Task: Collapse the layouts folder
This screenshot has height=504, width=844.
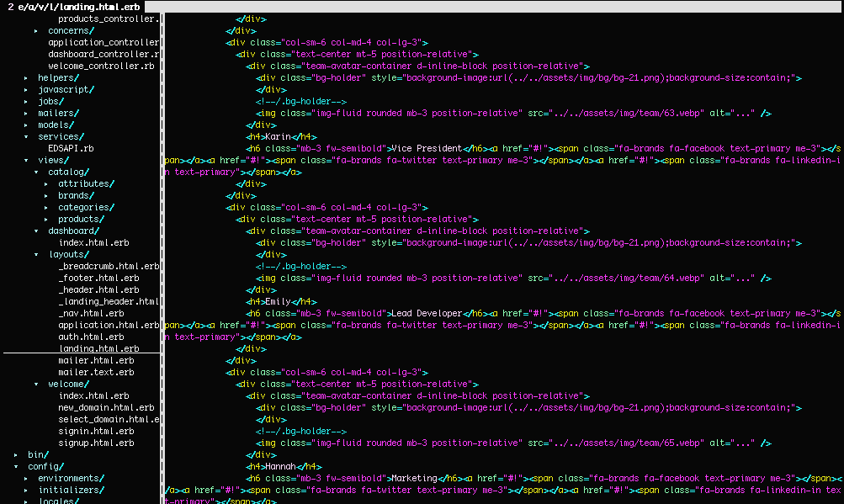Action: [x=67, y=254]
